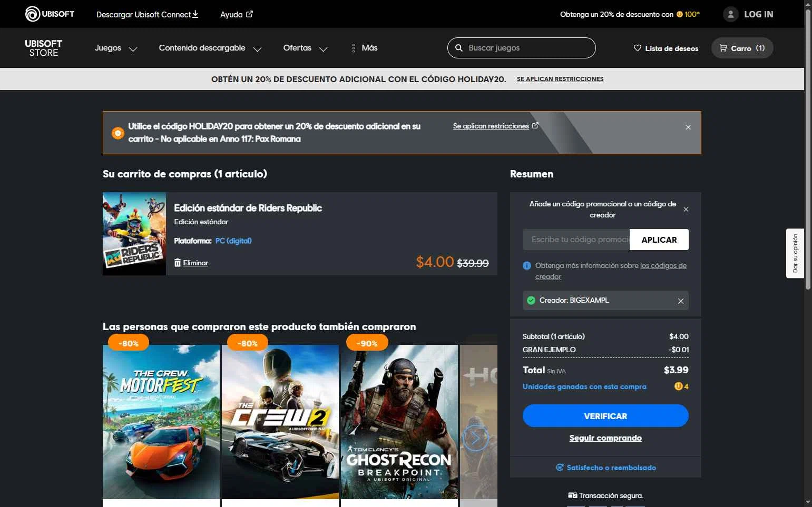
Task: Click the user avatar icon beside LOG IN
Action: (x=730, y=14)
